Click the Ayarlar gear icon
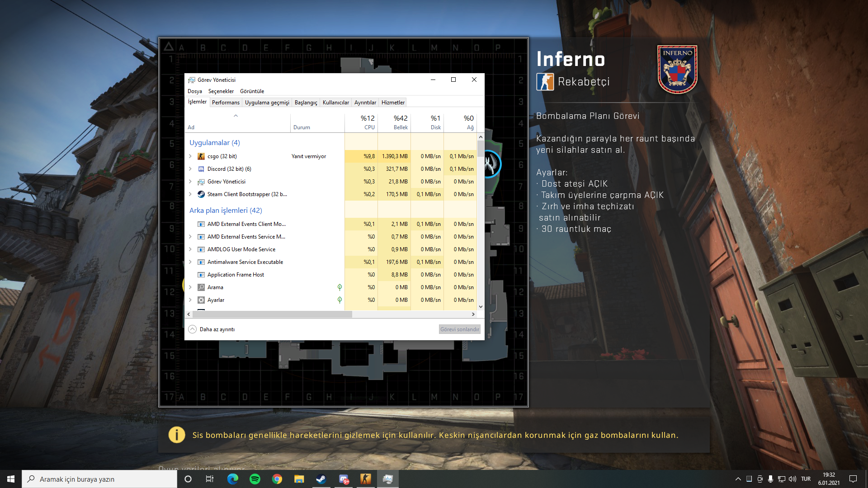This screenshot has width=868, height=488. click(201, 300)
